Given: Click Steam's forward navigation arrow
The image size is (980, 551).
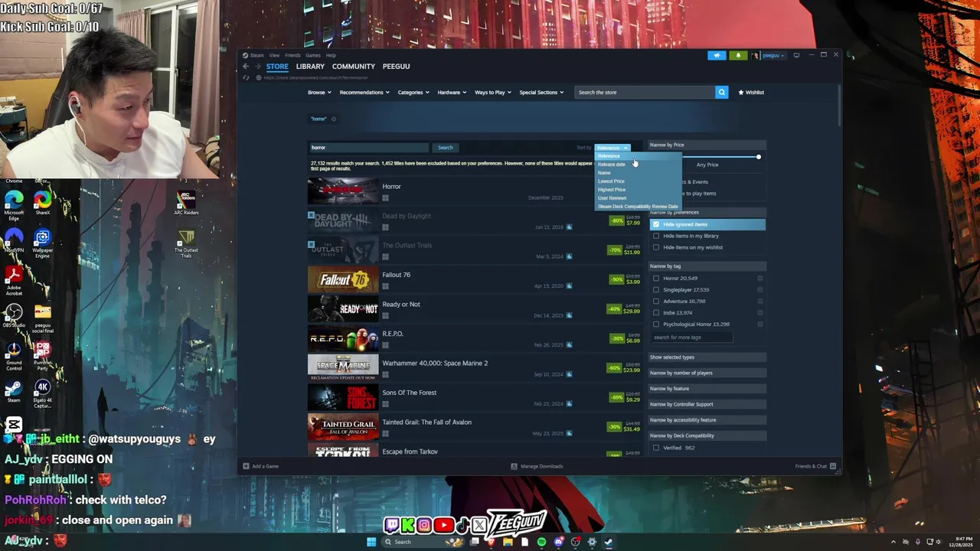Looking at the screenshot, I should (x=257, y=67).
